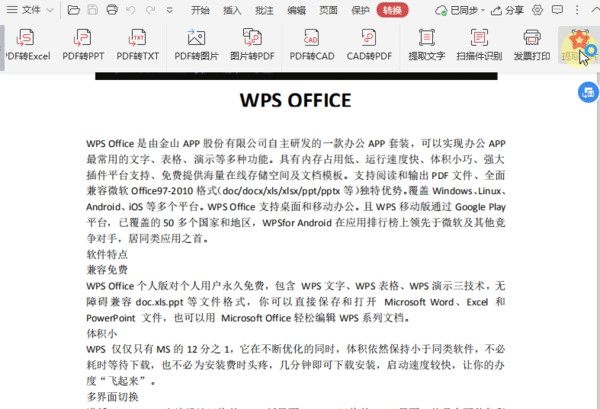Click the blue floating convert button
The image size is (600, 409).
click(x=588, y=92)
